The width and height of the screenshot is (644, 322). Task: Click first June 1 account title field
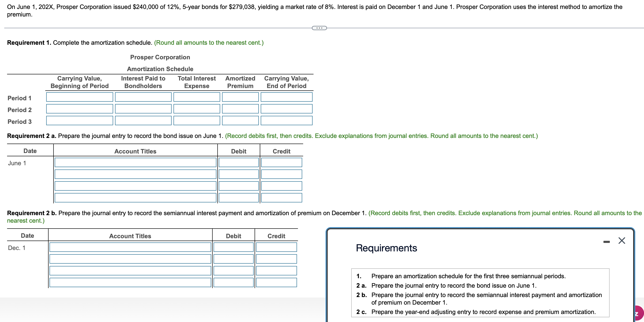point(135,162)
